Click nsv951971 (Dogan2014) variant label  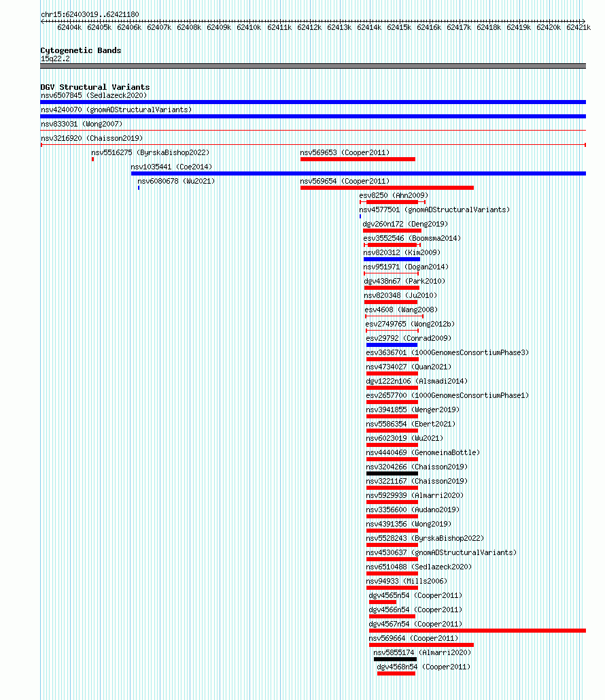tap(406, 267)
